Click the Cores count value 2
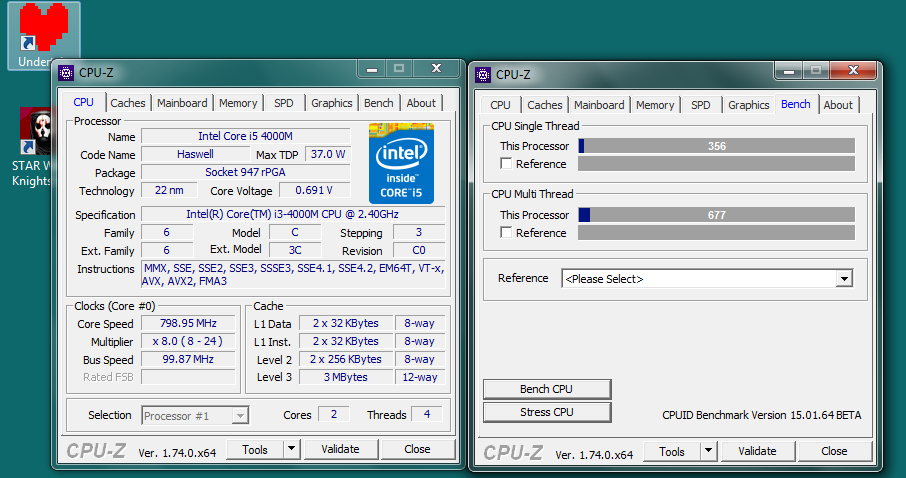 333,414
